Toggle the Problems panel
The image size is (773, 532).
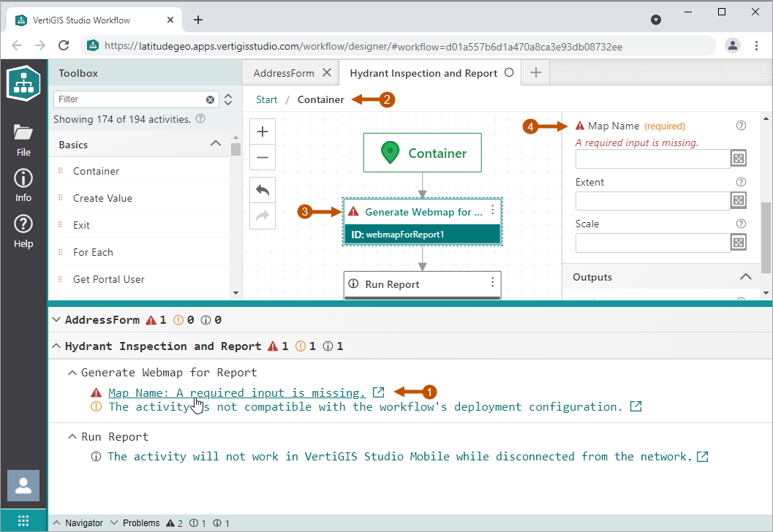pyautogui.click(x=134, y=523)
